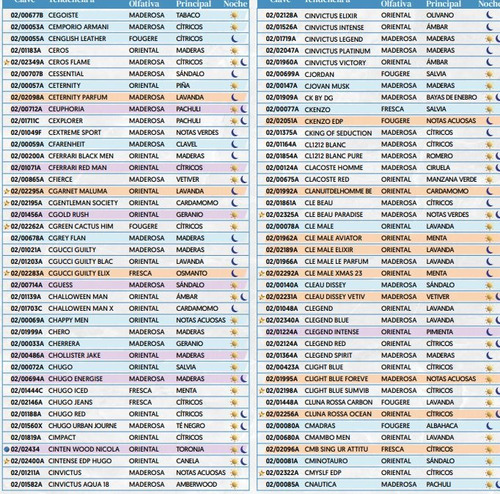Select the AMBERWOOD principal note cell

coord(197,484)
